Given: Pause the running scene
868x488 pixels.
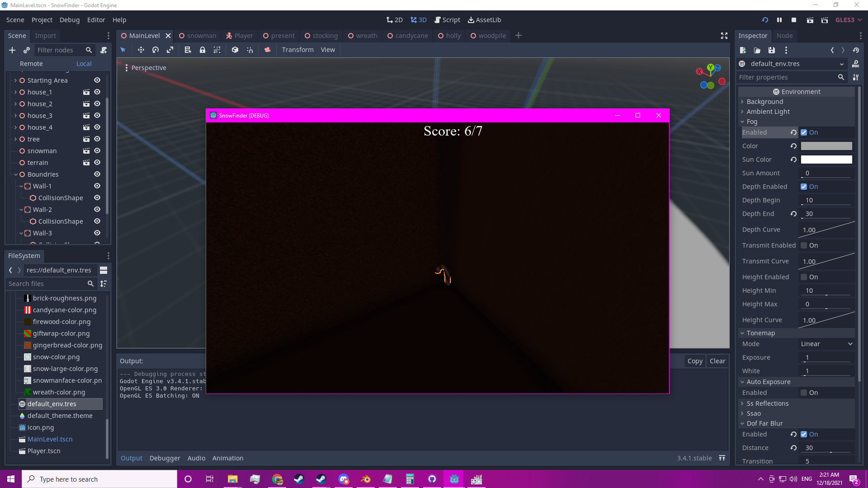Looking at the screenshot, I should (779, 20).
